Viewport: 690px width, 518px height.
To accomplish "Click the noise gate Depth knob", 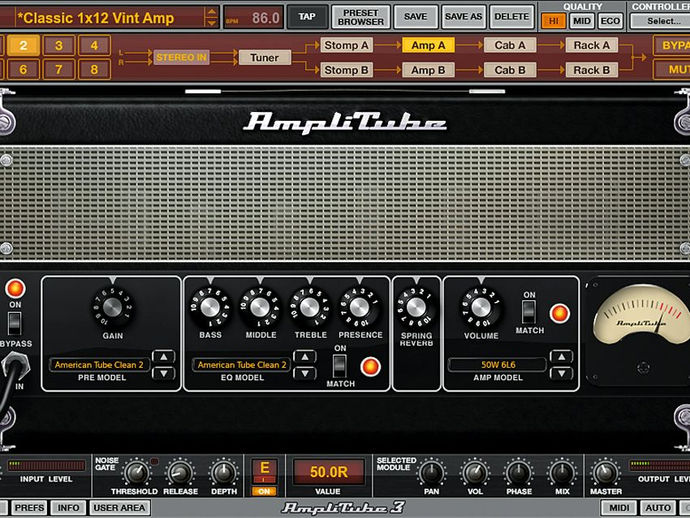I will (224, 473).
